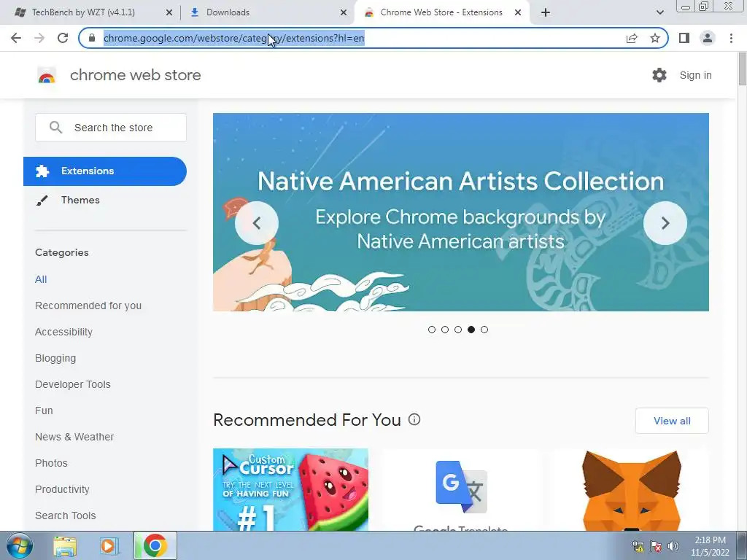
Task: Click the Extensions puzzle piece icon
Action: click(42, 171)
